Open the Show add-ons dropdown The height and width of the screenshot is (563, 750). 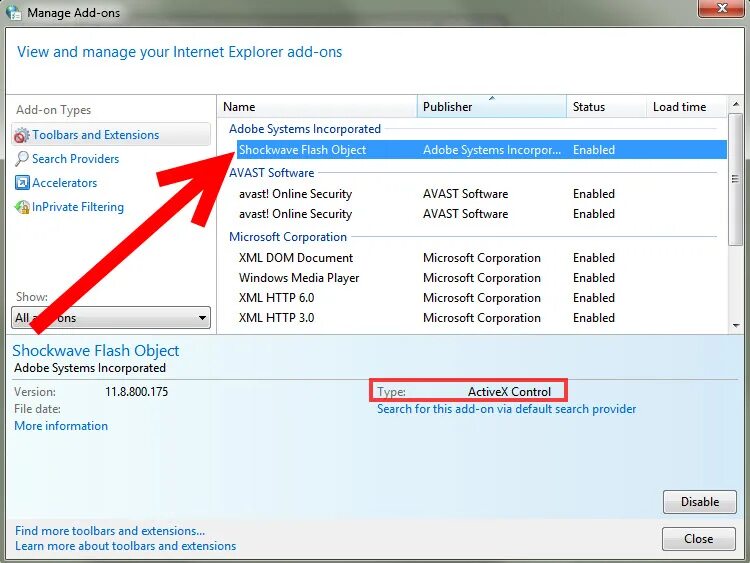(x=110, y=318)
